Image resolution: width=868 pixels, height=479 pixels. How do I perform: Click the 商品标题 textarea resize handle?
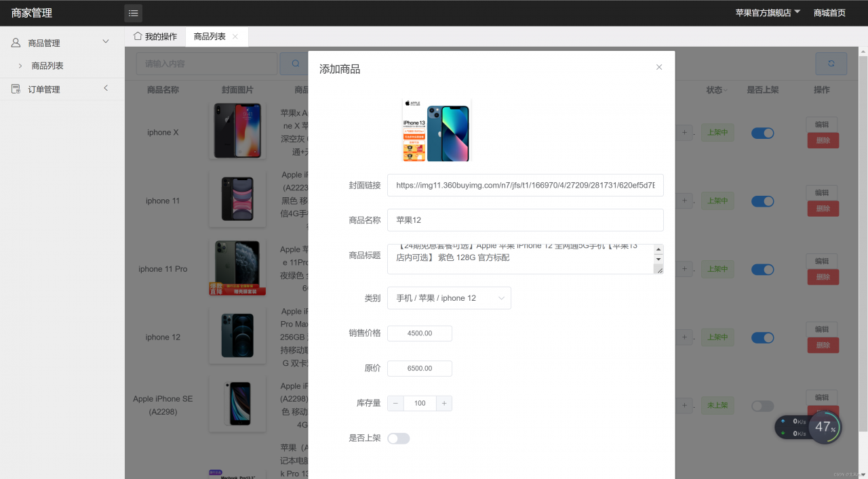658,269
